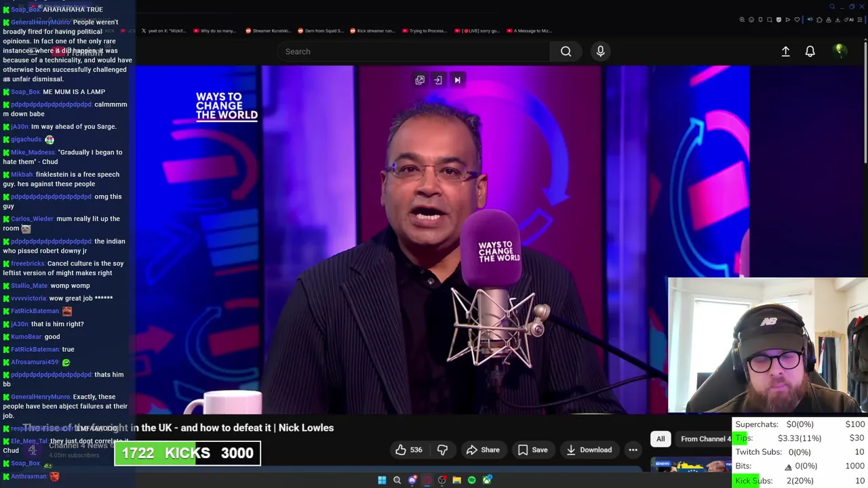Activate voice search microphone icon
Screen dimensions: 868x488
[x=600, y=52]
